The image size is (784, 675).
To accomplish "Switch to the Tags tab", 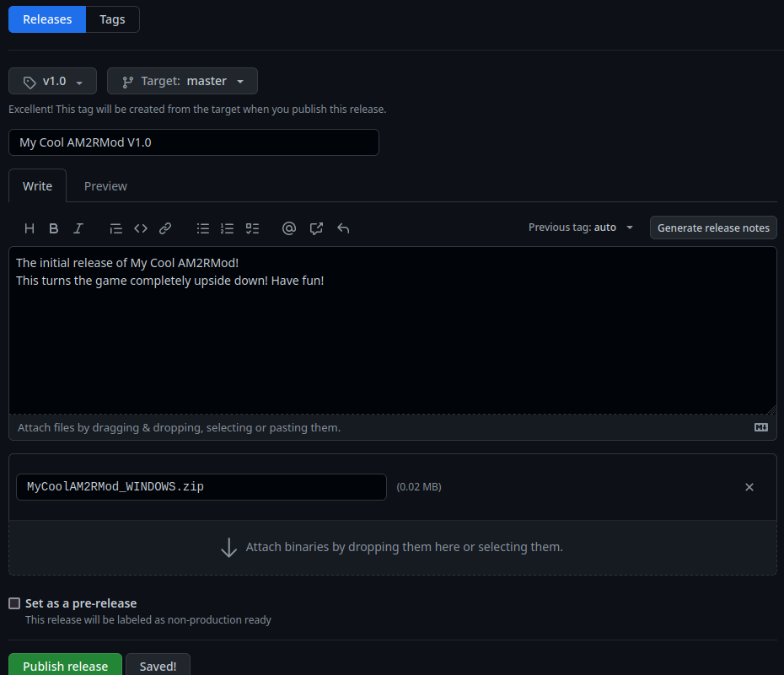I will tap(112, 19).
